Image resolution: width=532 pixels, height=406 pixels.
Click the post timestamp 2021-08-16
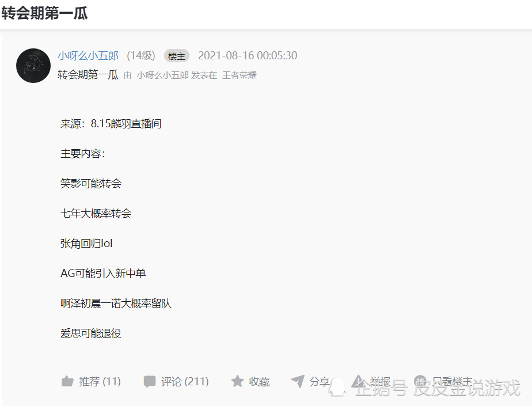(248, 56)
